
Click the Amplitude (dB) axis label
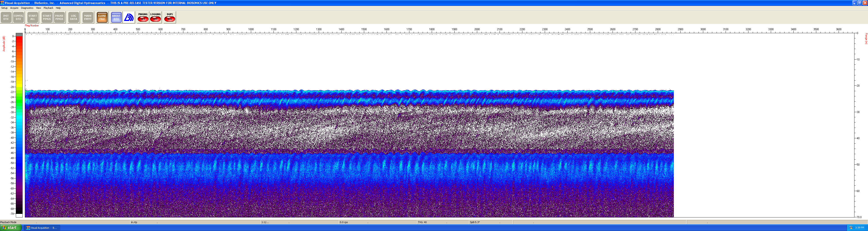[x=4, y=44]
